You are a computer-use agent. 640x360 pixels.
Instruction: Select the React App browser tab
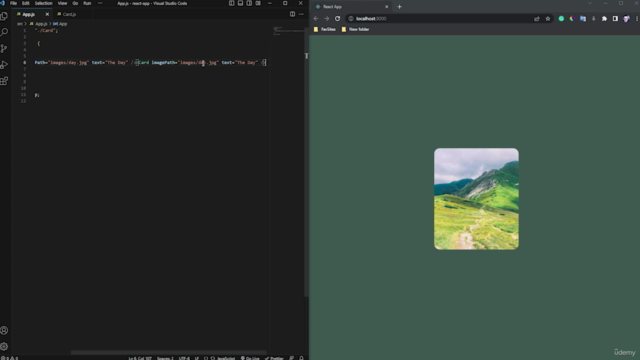(x=351, y=7)
